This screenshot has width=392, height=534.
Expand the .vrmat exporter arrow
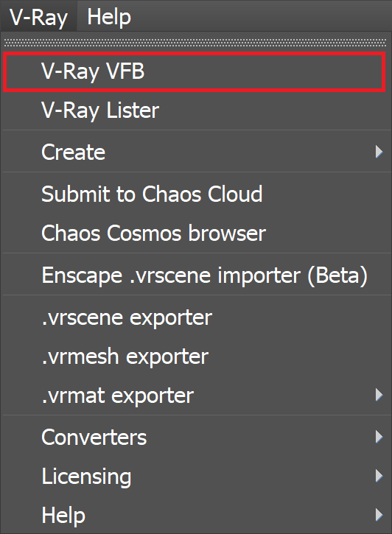click(x=379, y=395)
